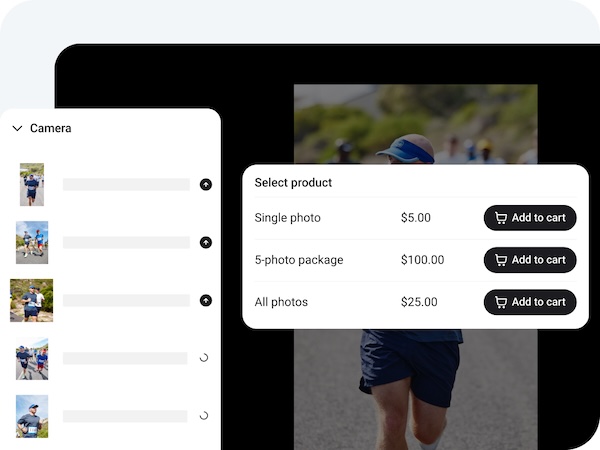Click the 5-photo package row label
Image resolution: width=600 pixels, height=450 pixels.
point(299,260)
